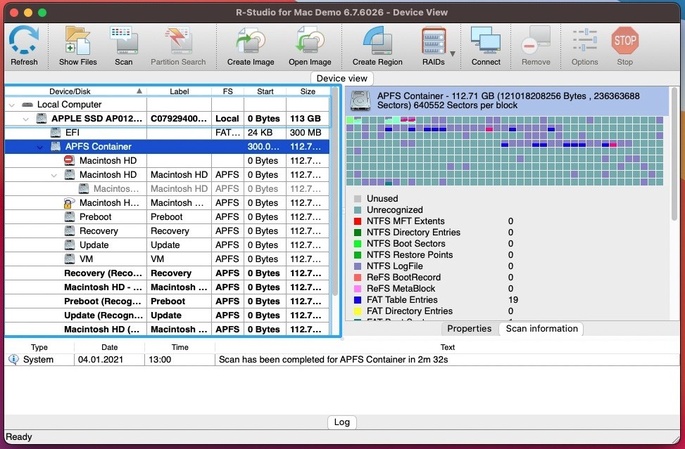This screenshot has height=449, width=685.
Task: Click the scan information panel scrollbar
Action: point(674,153)
